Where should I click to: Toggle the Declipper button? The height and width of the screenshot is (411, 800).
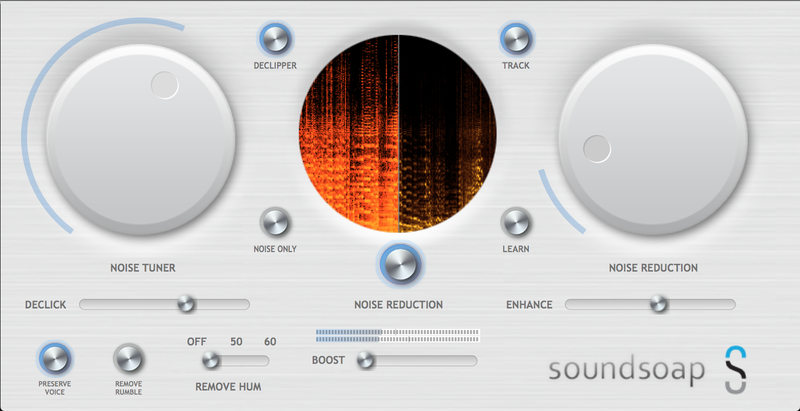(274, 40)
